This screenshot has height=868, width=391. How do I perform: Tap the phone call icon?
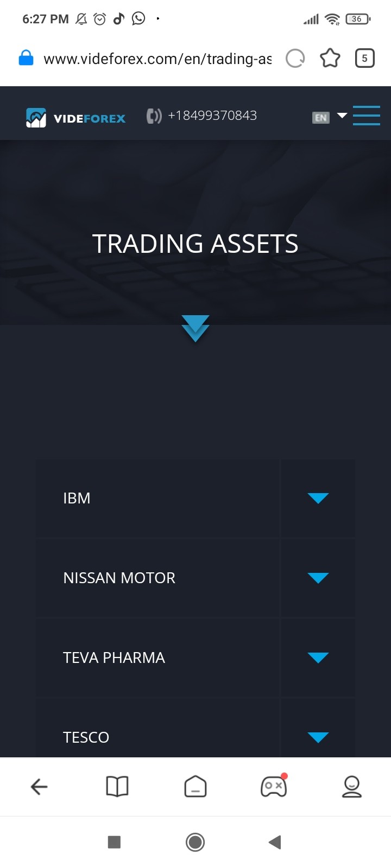pos(154,116)
